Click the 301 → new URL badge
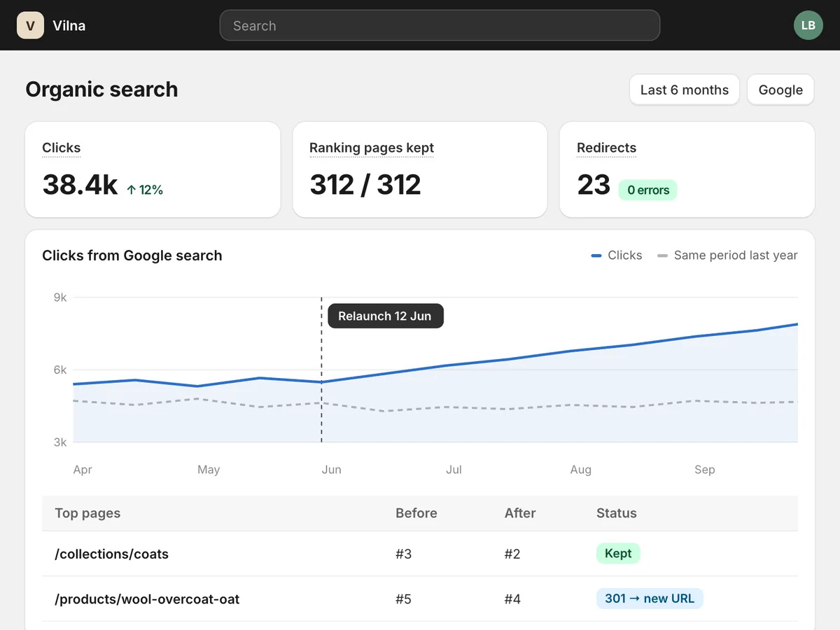The height and width of the screenshot is (630, 840). click(x=650, y=598)
